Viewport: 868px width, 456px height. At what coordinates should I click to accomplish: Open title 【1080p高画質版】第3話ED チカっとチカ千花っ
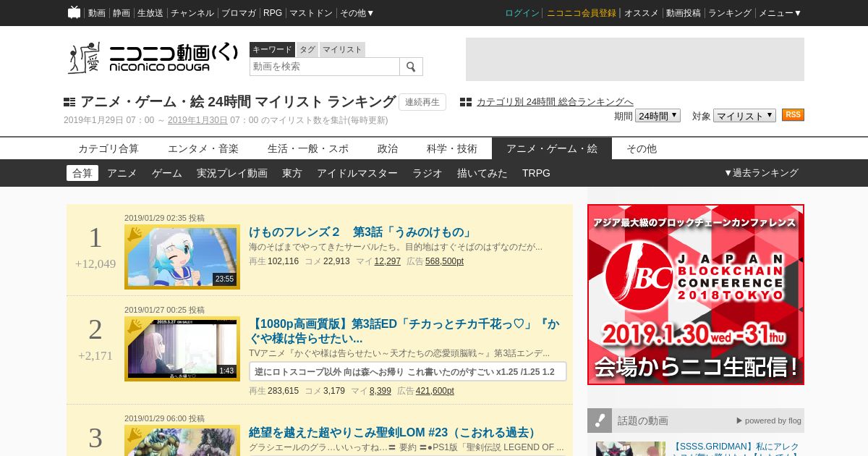(404, 331)
